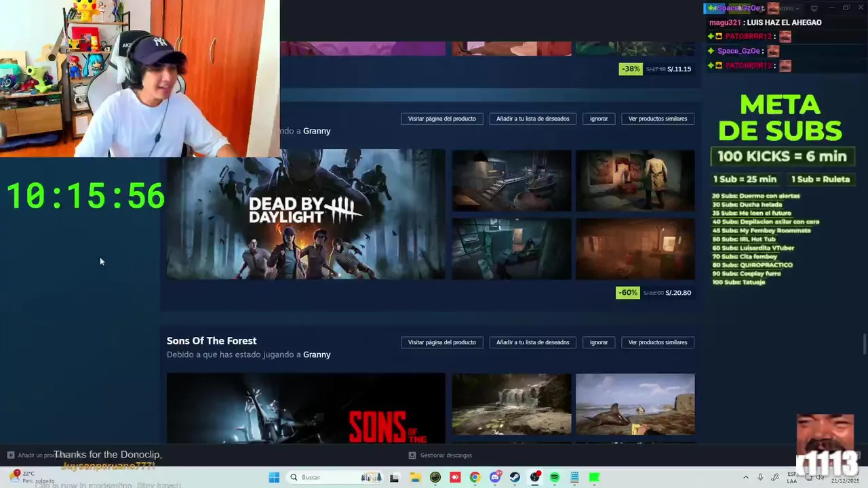The image size is (868, 488).
Task: Open Discord from the taskbar
Action: [495, 477]
